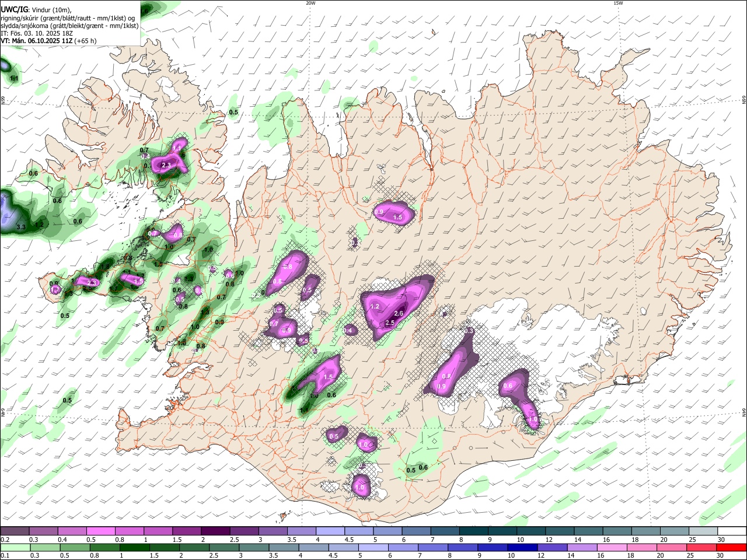
Task: Pick bright pink top-row swatch between 0.5 and 0.8
Action: click(100, 531)
